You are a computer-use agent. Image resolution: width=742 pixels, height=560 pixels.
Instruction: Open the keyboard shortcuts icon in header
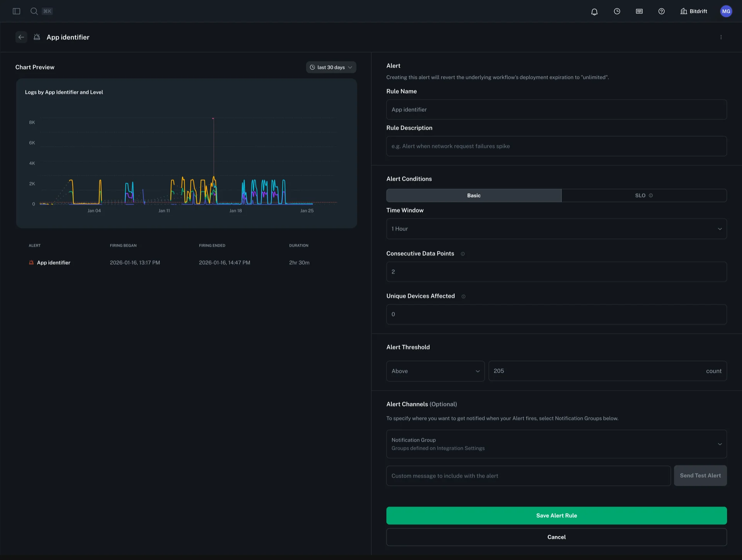coord(639,11)
